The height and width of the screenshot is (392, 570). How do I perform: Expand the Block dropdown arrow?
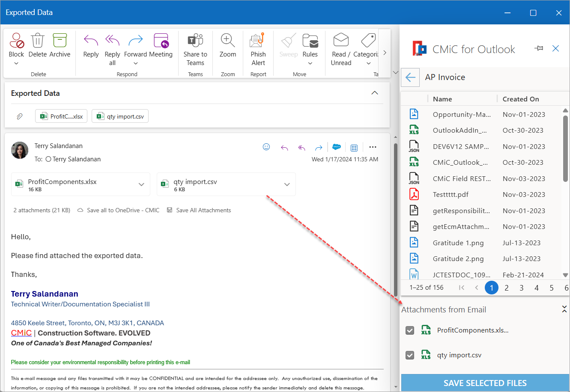tap(16, 63)
